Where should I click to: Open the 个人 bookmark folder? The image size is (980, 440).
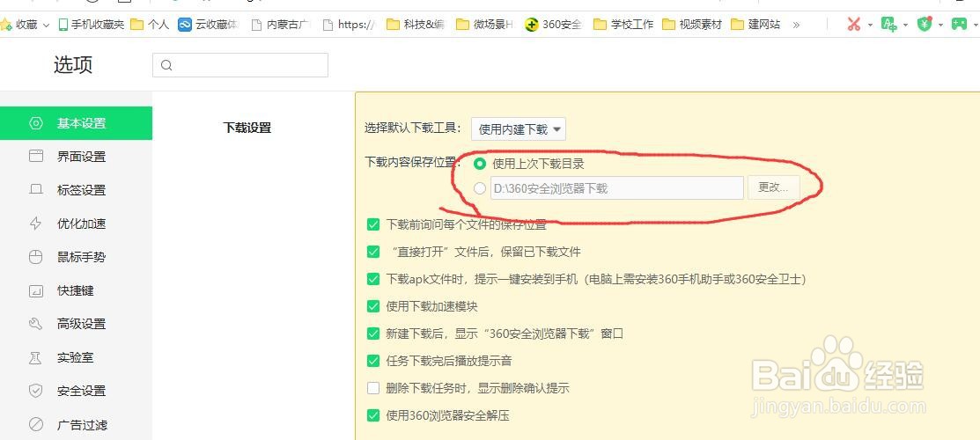coord(150,25)
